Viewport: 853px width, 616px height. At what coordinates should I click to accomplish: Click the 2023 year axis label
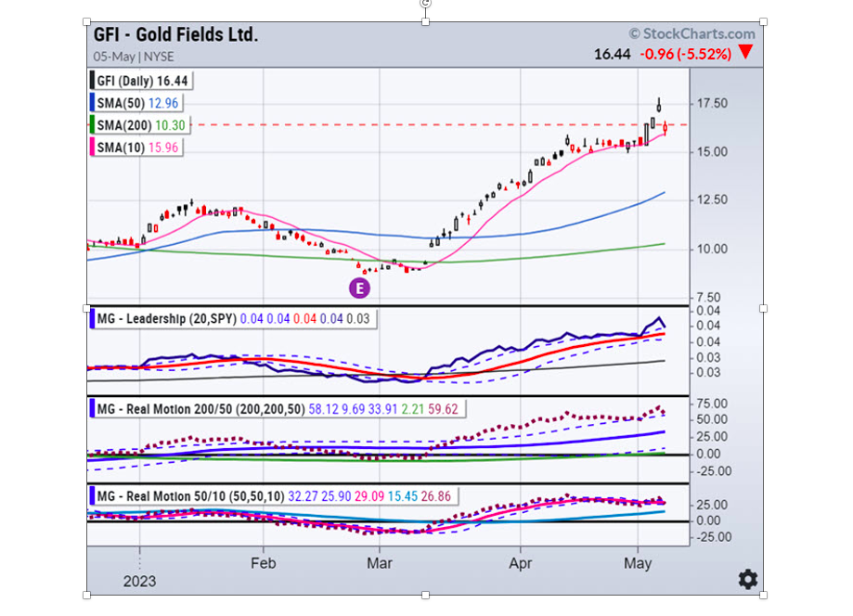140,582
